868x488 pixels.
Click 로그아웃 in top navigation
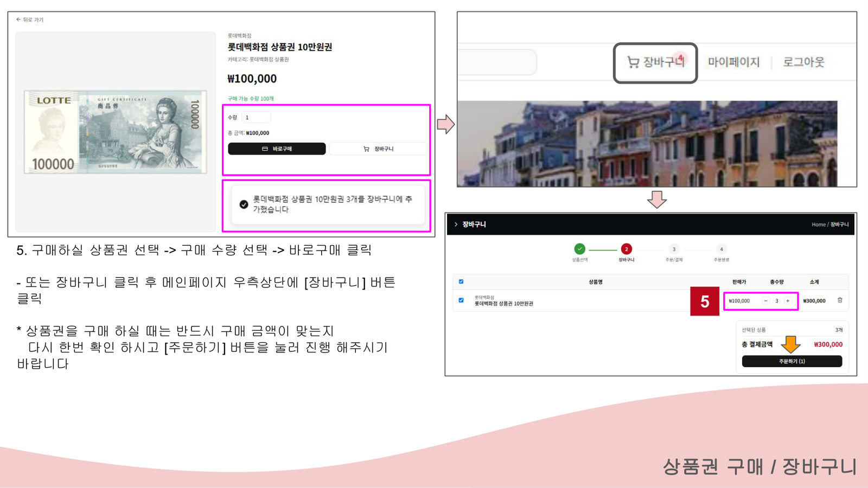tap(803, 62)
